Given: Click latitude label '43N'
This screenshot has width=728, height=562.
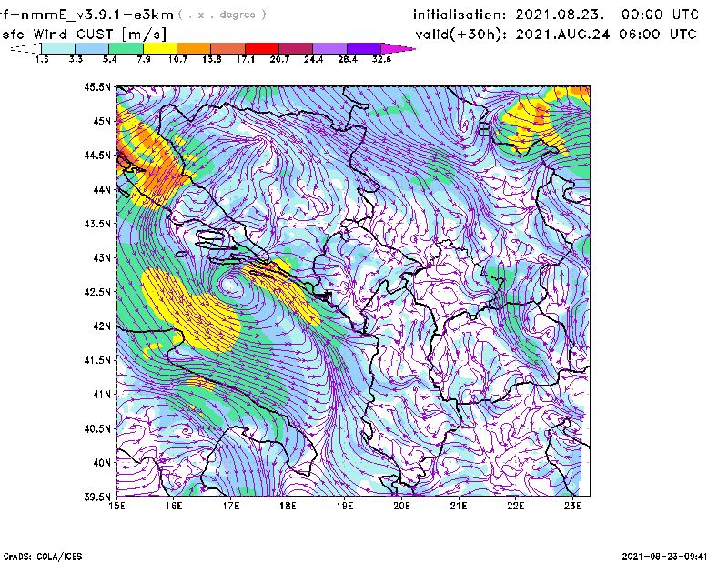Looking at the screenshot, I should pyautogui.click(x=102, y=257).
